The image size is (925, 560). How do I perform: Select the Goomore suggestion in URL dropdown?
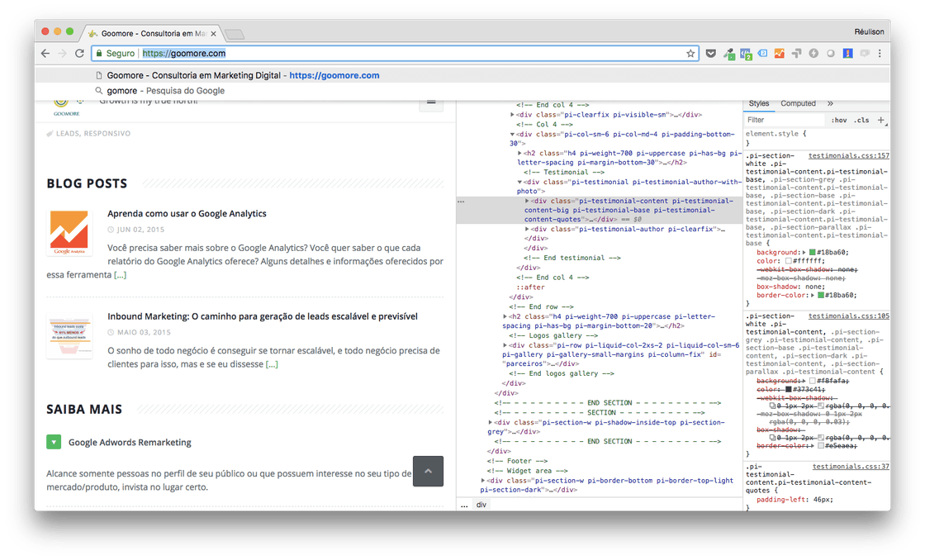click(243, 75)
